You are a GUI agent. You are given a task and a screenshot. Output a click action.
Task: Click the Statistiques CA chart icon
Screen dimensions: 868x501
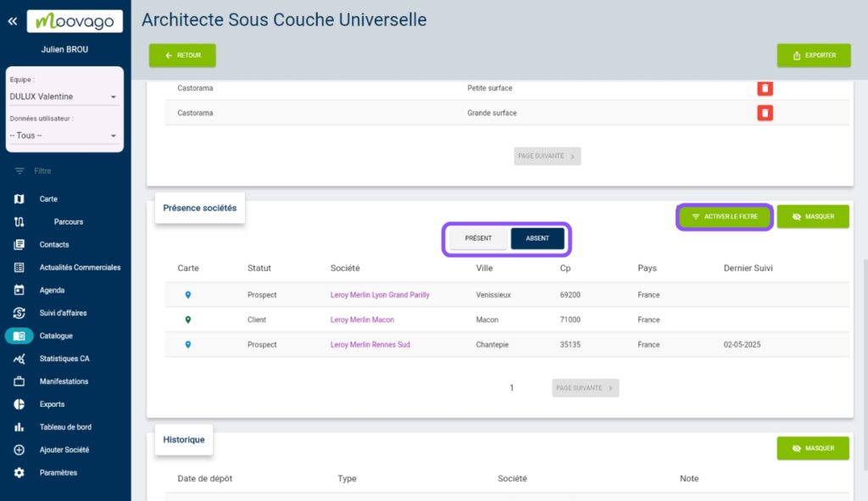19,359
